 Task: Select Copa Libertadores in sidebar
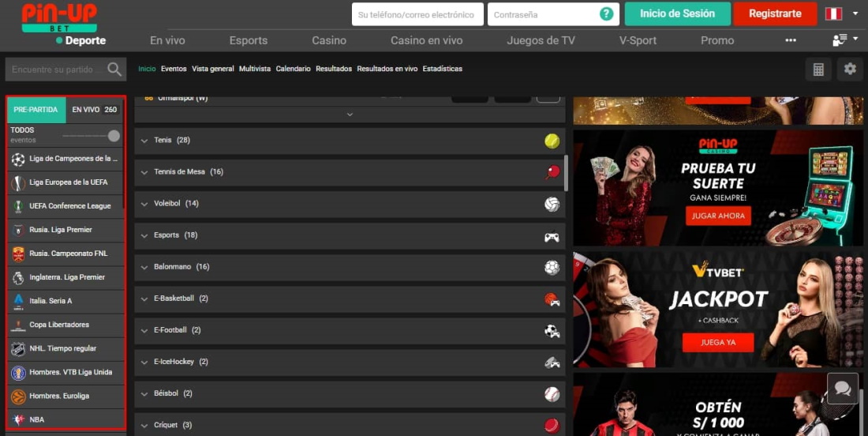(x=65, y=325)
